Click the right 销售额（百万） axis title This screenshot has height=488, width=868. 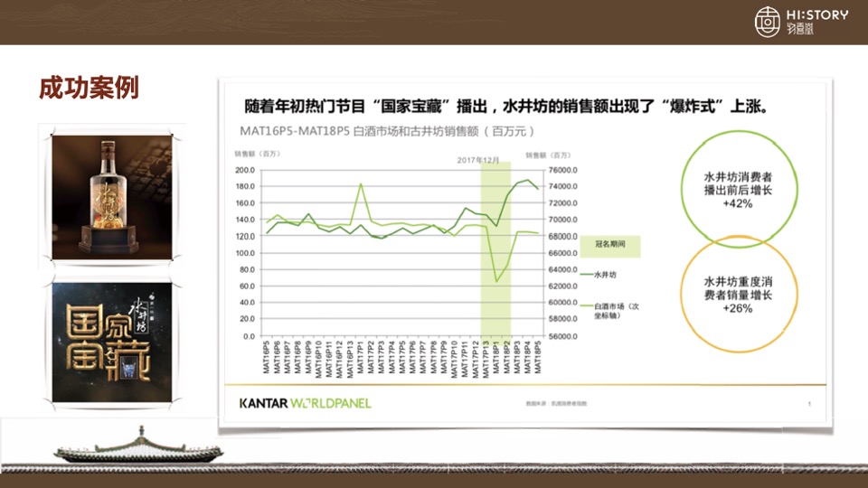pyautogui.click(x=548, y=155)
